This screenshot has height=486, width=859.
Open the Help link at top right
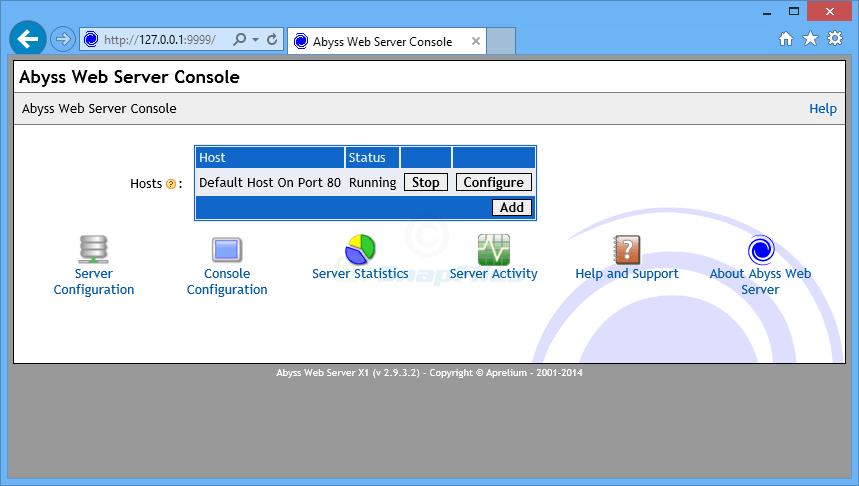click(x=823, y=108)
